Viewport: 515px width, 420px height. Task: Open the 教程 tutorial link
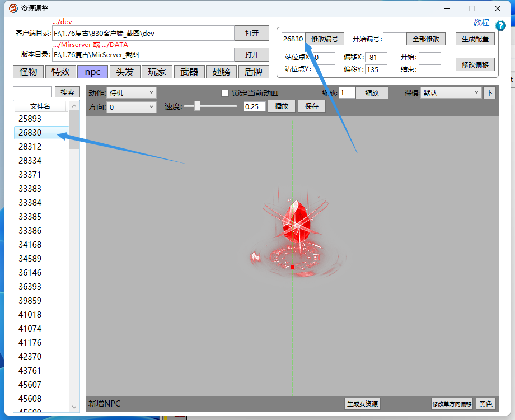[x=481, y=23]
